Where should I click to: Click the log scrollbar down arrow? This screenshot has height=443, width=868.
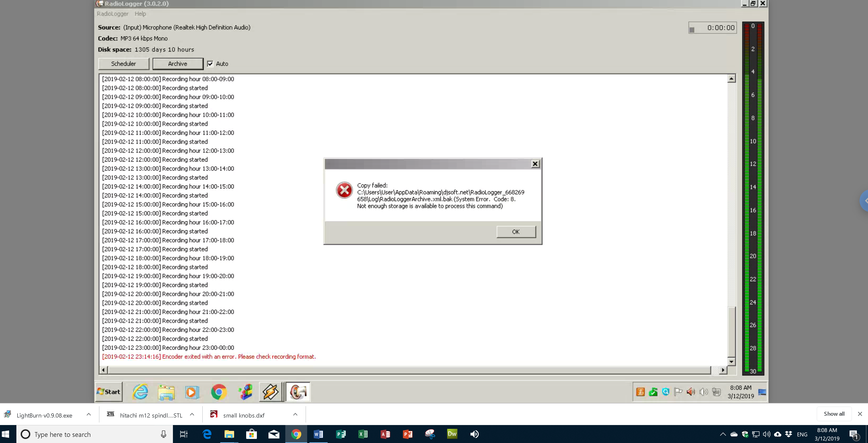731,362
